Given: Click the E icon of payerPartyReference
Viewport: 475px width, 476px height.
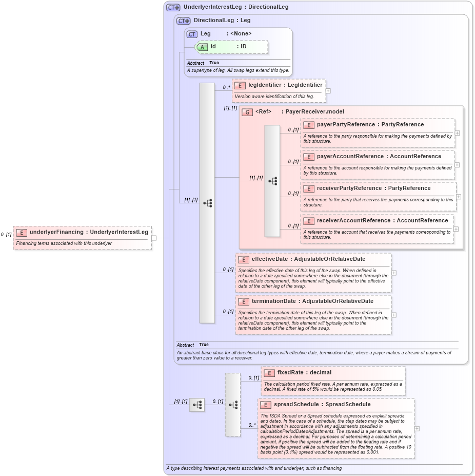Looking at the screenshot, I should pyautogui.click(x=309, y=125).
